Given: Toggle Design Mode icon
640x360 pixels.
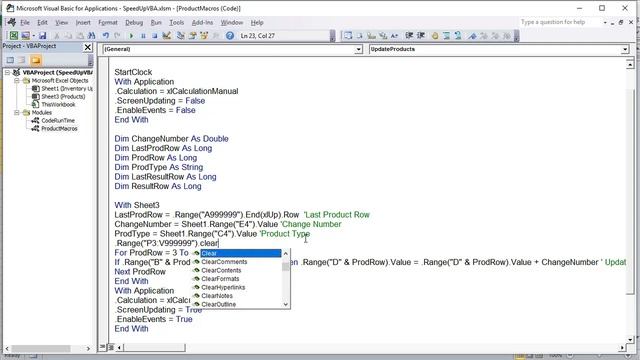Looking at the screenshot, I should tap(167, 36).
